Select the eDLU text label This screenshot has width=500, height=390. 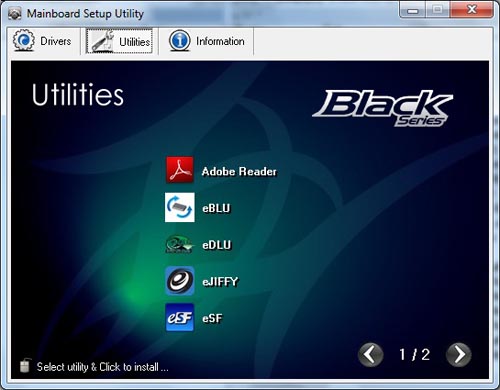(x=216, y=245)
